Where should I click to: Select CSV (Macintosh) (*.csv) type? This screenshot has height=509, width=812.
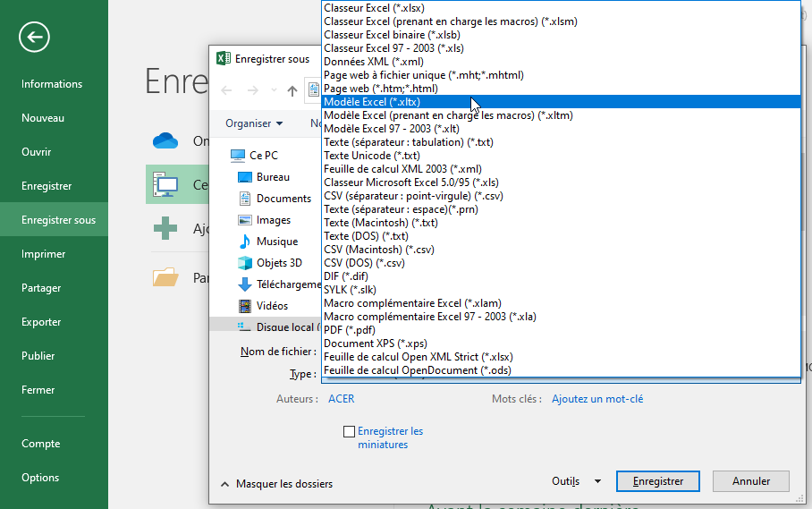pos(561,250)
